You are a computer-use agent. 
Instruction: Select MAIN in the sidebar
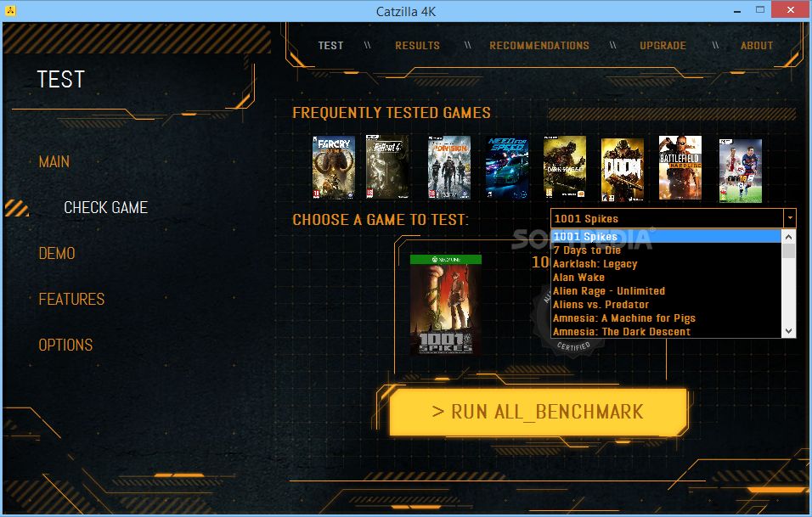click(54, 161)
